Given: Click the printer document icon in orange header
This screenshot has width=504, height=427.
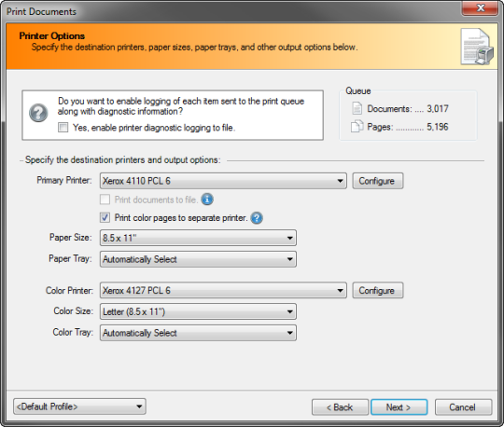Looking at the screenshot, I should (x=477, y=47).
